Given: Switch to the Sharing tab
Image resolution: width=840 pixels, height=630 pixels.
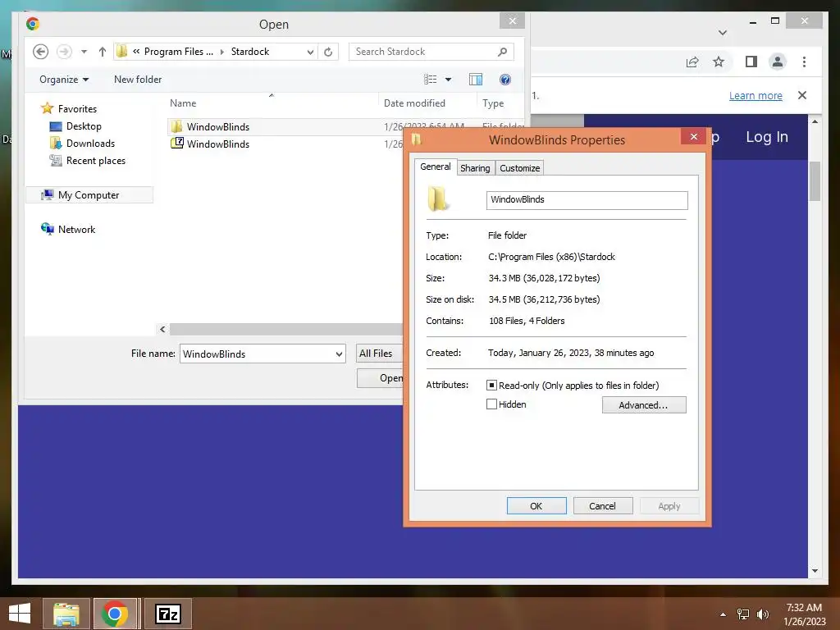Looking at the screenshot, I should tap(475, 168).
